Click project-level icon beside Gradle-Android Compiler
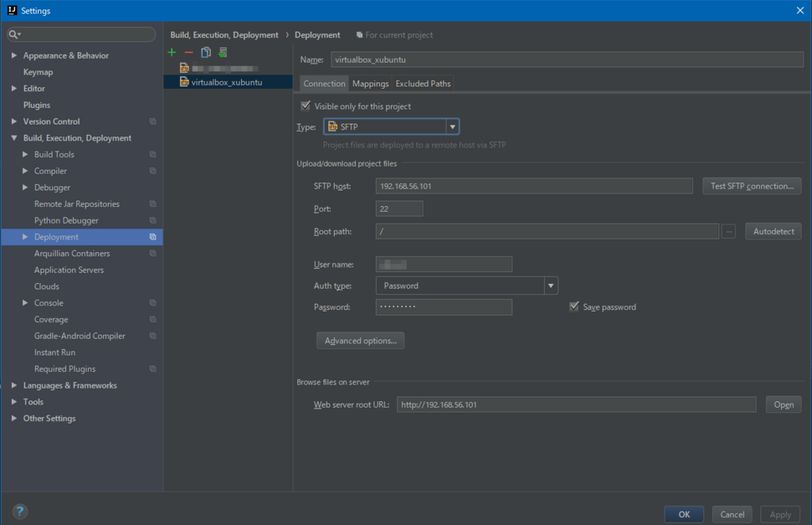 click(153, 336)
